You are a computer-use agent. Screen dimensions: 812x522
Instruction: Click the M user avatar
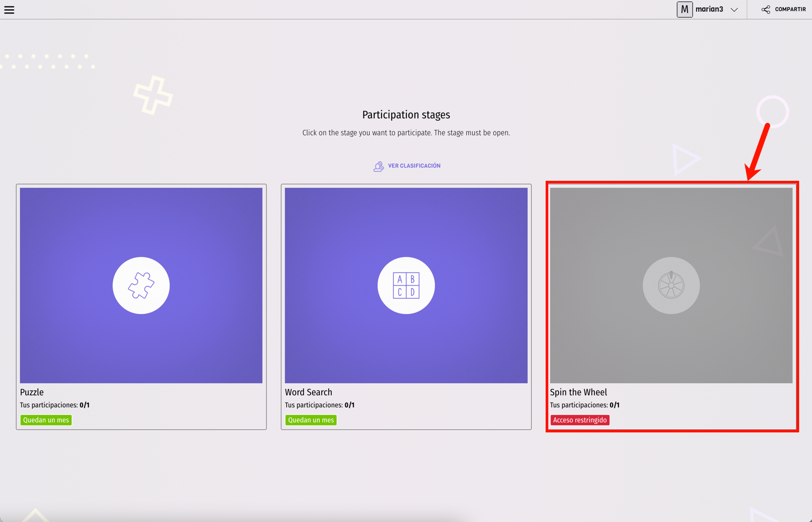684,10
